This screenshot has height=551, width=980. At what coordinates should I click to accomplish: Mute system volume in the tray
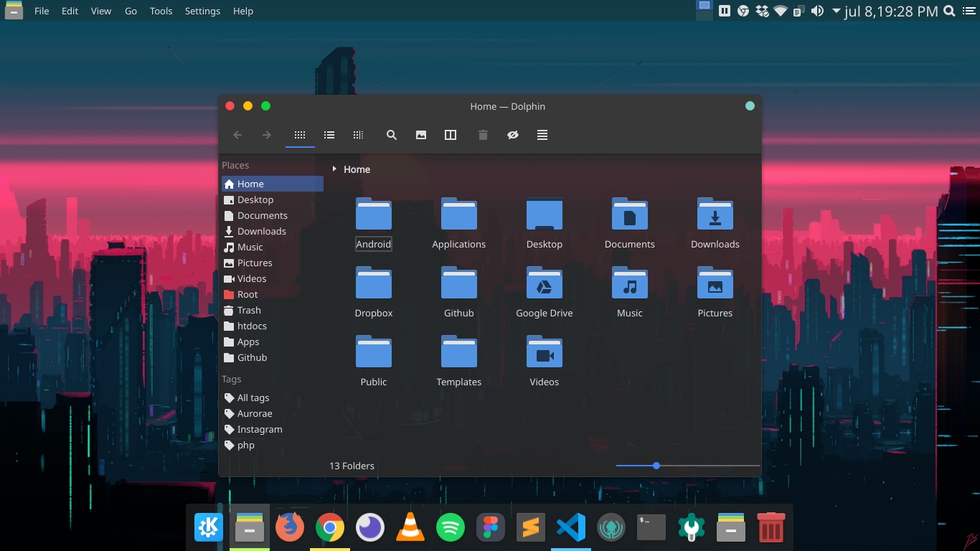coord(818,11)
